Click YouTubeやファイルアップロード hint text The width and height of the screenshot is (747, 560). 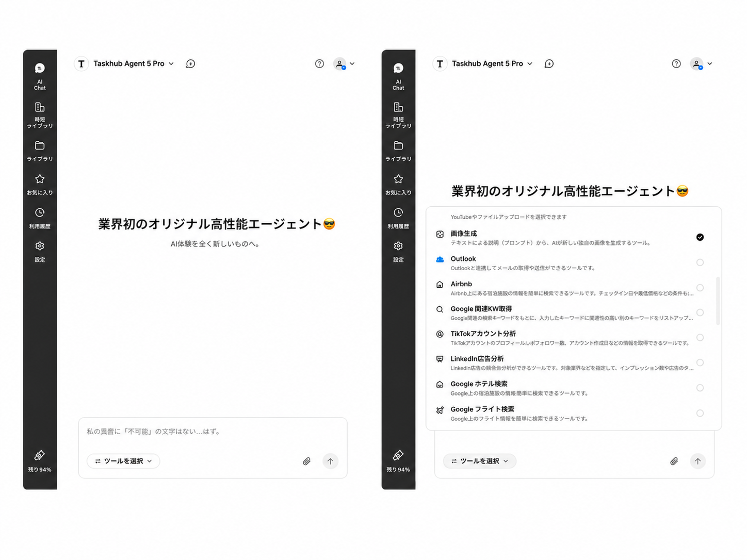509,217
